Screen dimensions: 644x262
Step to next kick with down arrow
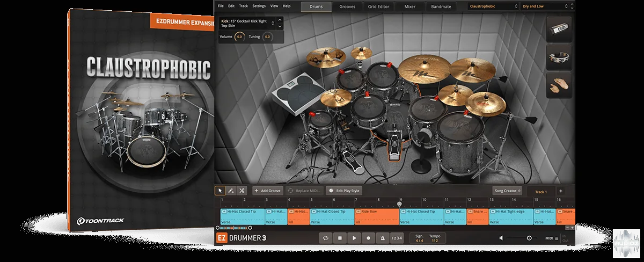280,26
